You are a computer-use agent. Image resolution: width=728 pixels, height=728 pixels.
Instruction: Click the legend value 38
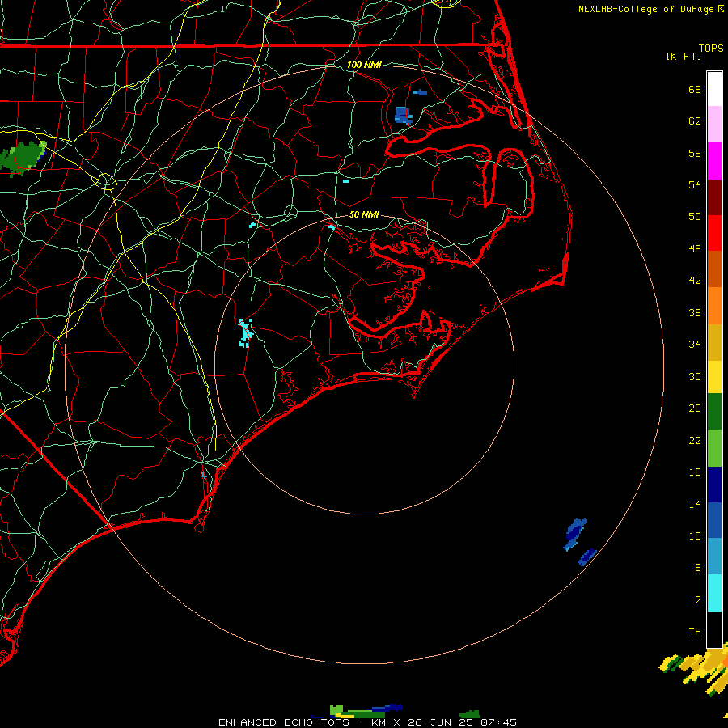pyautogui.click(x=695, y=312)
